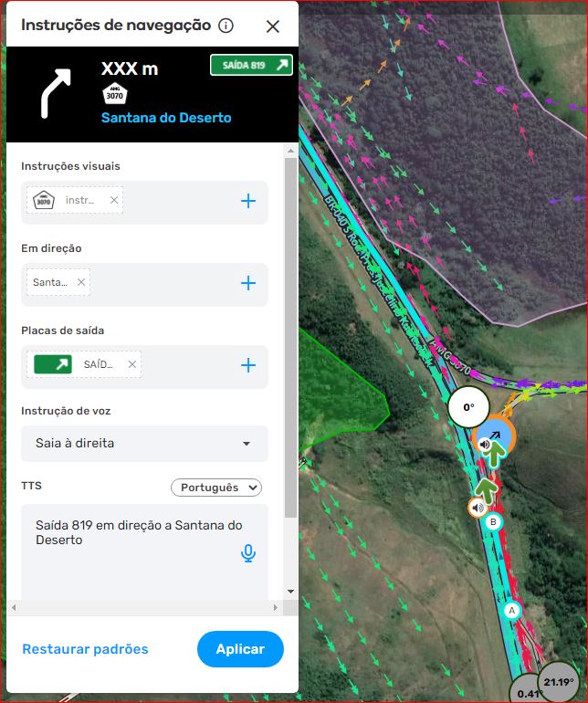The width and height of the screenshot is (588, 703).
Task: Click the panel scroll down arrow
Action: coord(290,592)
